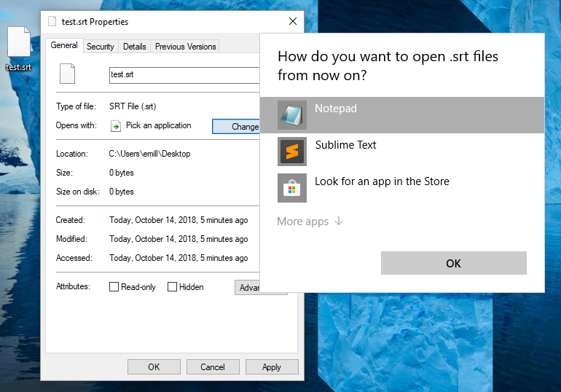Screen dimensions: 561x392
Task: Click the Pick an application icon
Action: [116, 126]
